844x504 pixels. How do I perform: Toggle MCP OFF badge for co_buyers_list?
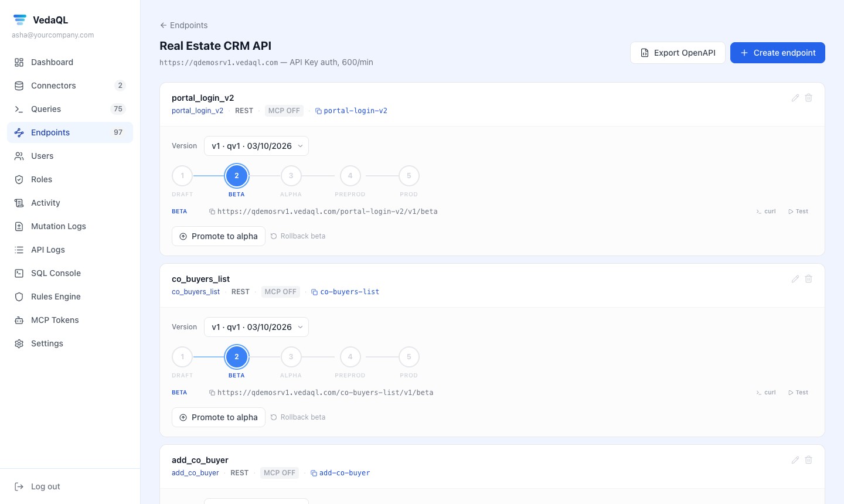click(x=281, y=292)
